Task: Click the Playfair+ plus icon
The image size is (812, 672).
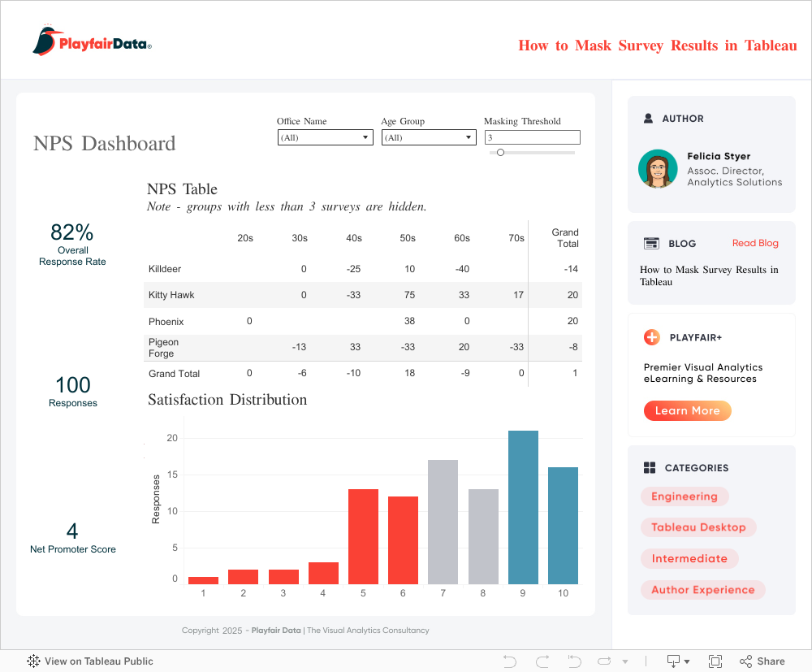Action: pyautogui.click(x=651, y=337)
